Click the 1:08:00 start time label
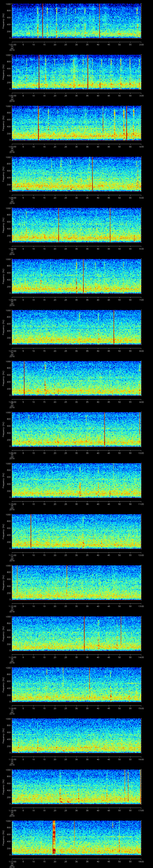 [x=12, y=402]
